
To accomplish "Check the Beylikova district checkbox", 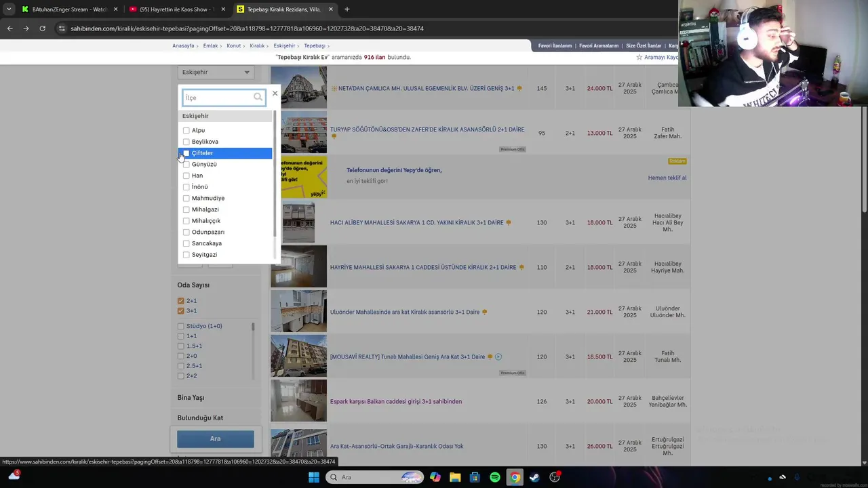I will 186,142.
